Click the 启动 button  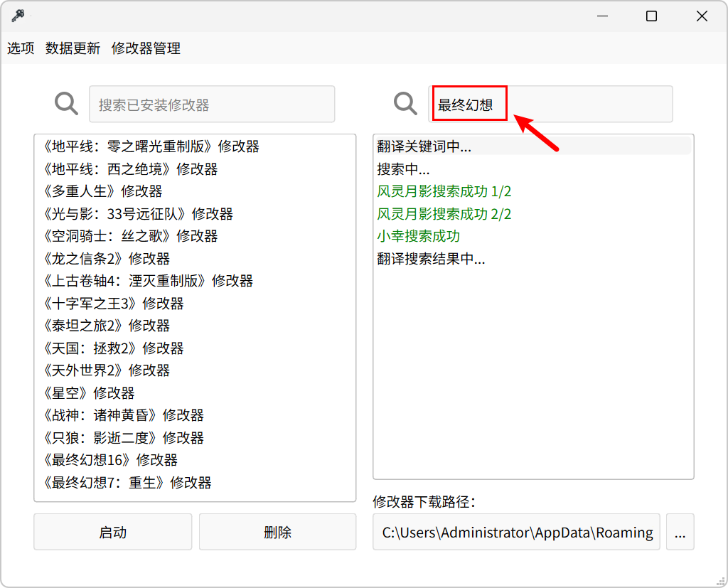tap(113, 532)
